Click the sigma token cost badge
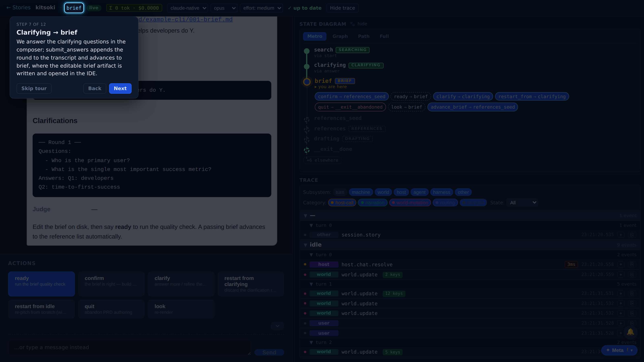This screenshot has width=644, height=362. pos(134,8)
